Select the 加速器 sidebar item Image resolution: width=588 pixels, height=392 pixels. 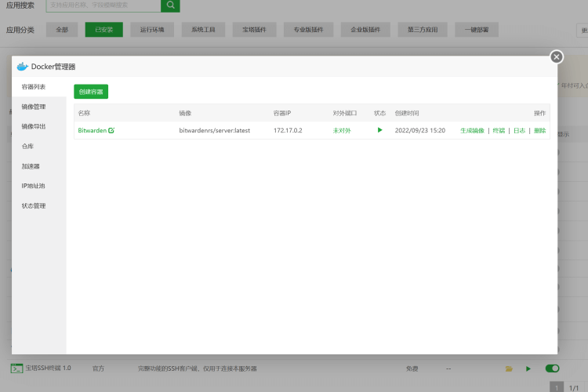click(x=31, y=166)
